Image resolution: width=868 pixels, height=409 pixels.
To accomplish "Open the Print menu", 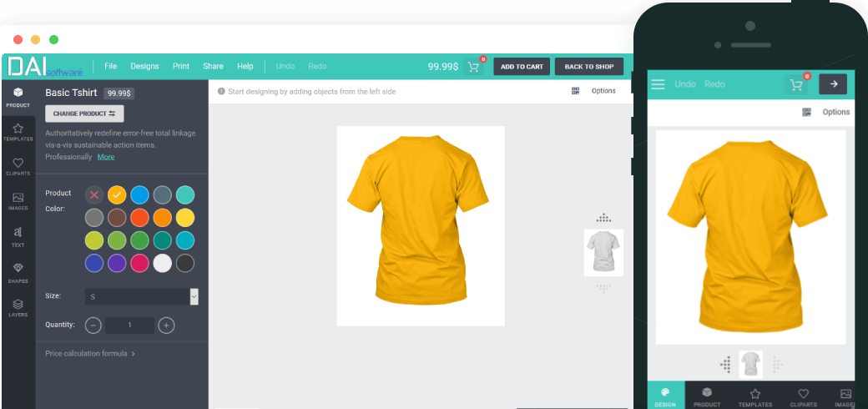I will [x=181, y=67].
